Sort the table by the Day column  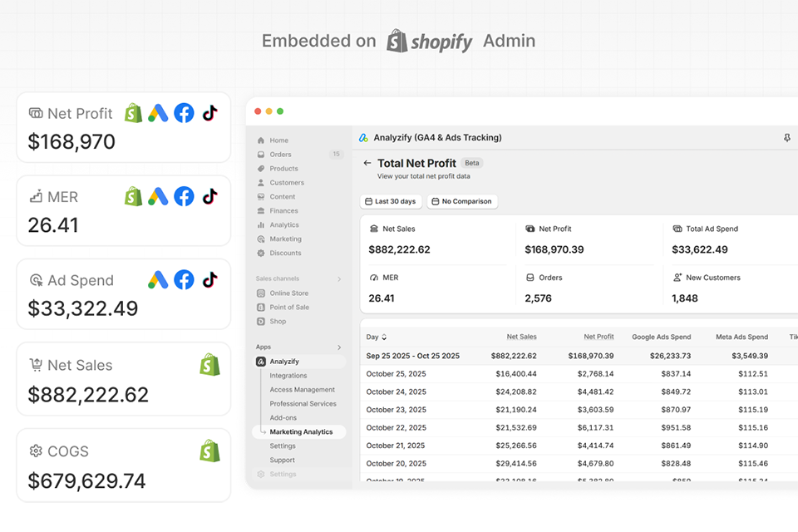pyautogui.click(x=376, y=337)
